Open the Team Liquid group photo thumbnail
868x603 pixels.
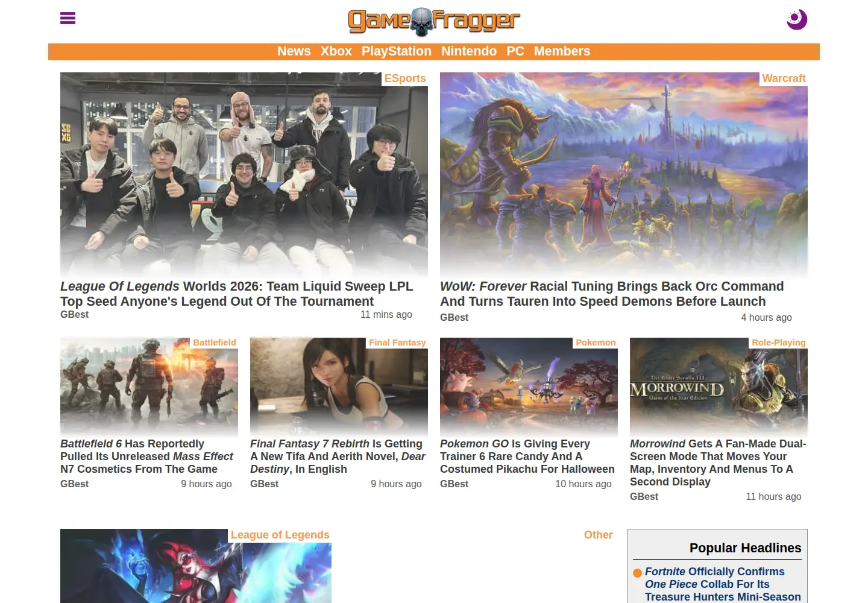244,175
